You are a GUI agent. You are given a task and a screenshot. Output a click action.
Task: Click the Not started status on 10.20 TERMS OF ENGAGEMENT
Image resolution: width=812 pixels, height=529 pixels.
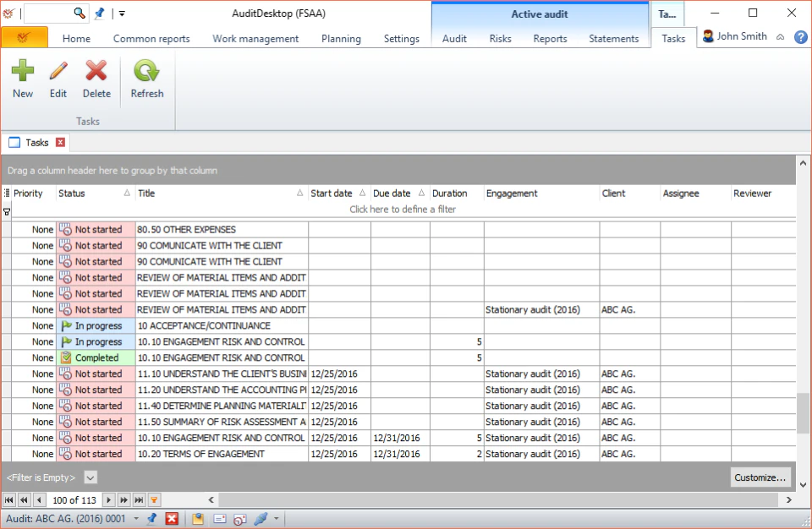(94, 454)
